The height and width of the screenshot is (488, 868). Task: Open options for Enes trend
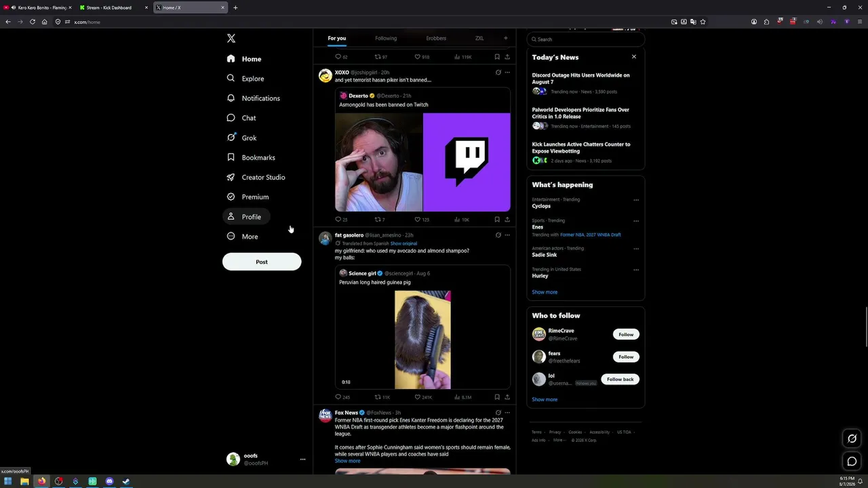point(636,221)
